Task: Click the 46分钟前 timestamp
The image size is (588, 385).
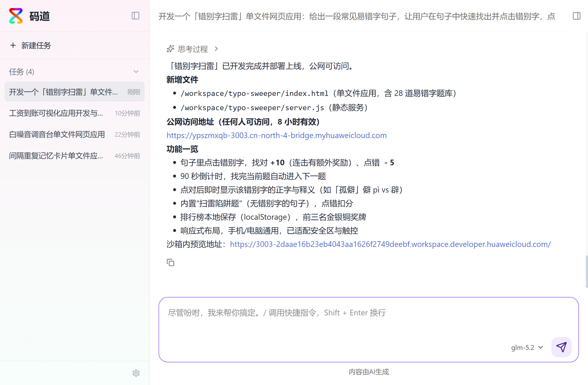Action: click(127, 156)
